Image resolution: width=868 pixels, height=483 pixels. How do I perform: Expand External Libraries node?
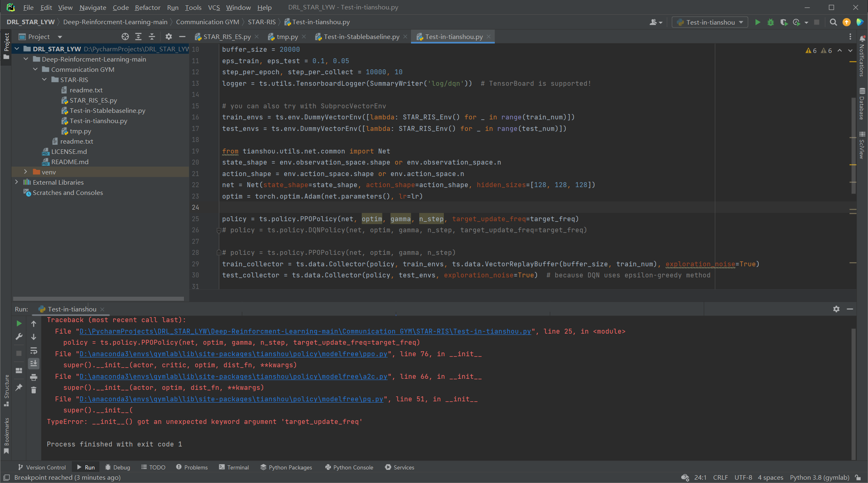point(16,182)
